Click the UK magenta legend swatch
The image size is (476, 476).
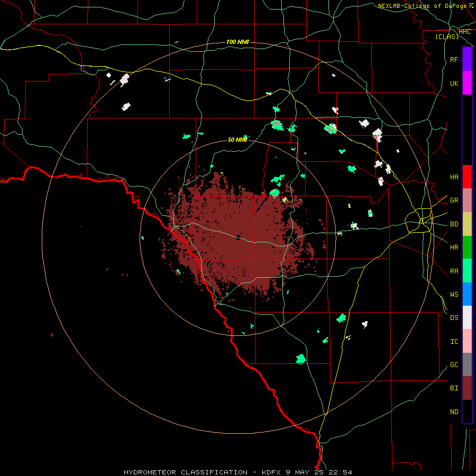coord(467,83)
